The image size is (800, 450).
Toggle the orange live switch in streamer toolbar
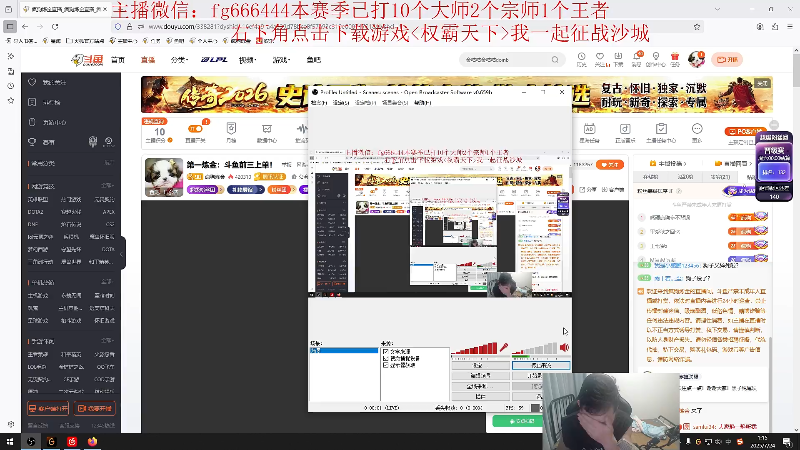[x=195, y=129]
